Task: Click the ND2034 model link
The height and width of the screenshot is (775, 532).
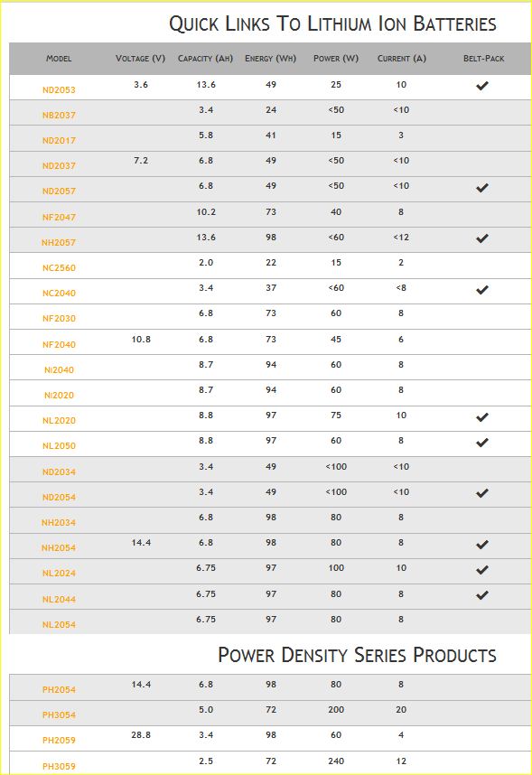Action: [x=59, y=472]
